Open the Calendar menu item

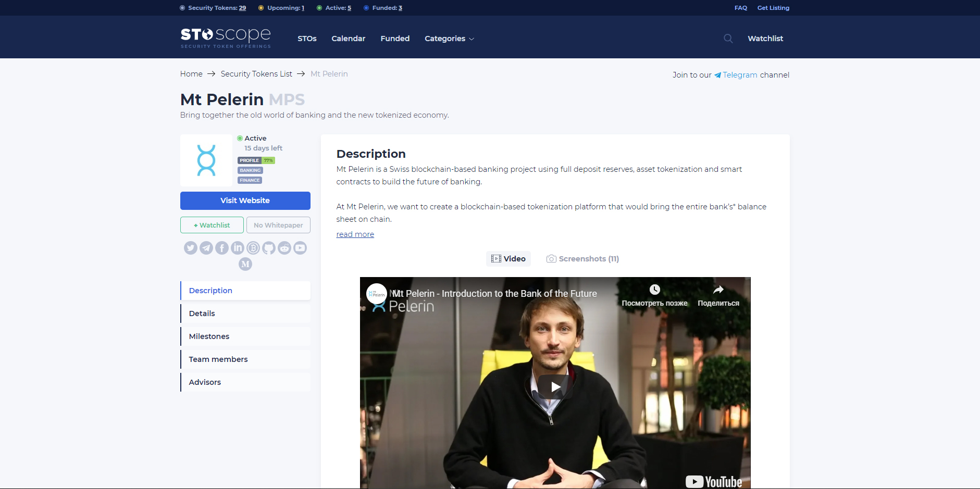349,39
